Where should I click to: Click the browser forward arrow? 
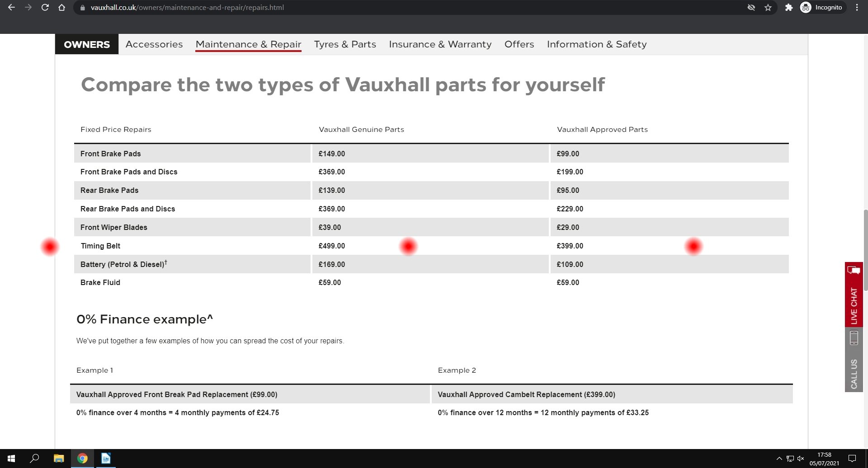pyautogui.click(x=28, y=8)
